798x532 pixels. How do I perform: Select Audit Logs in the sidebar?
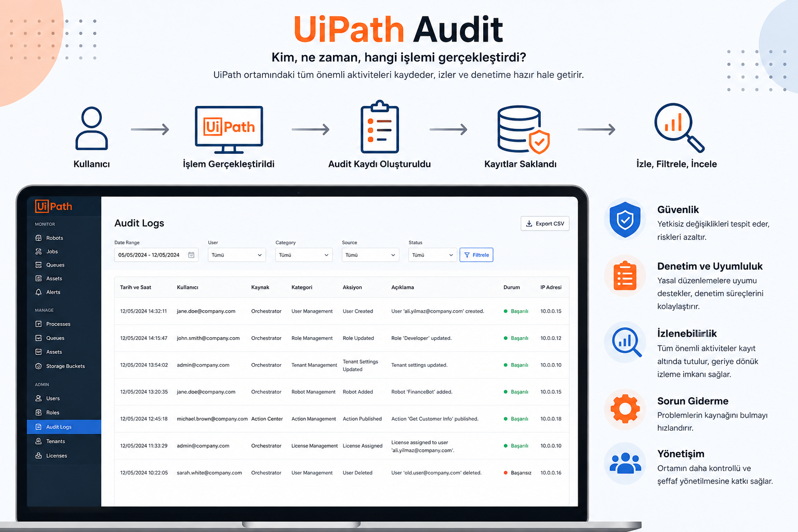click(64, 427)
